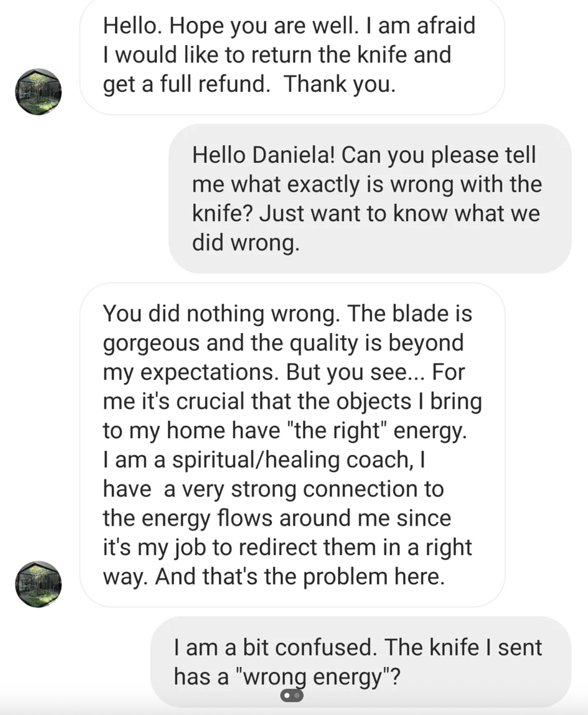Click the sentence "And that's the problem here."
The height and width of the screenshot is (715, 588).
[300, 576]
